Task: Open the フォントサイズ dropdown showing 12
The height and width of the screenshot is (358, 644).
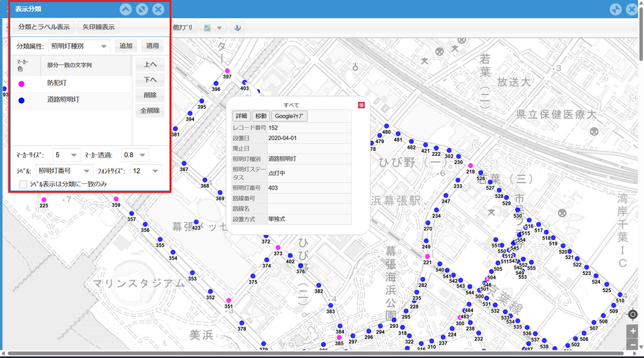Action: (146, 171)
